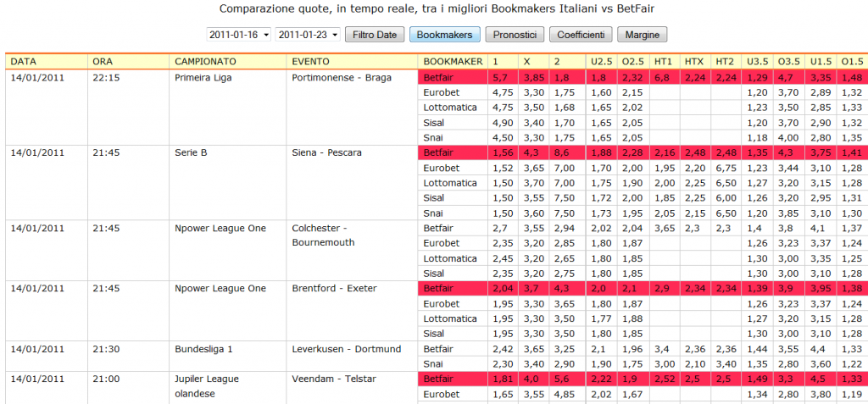Open the 2011-01-16 start date dropdown
The image size is (868, 404).
[x=239, y=35]
